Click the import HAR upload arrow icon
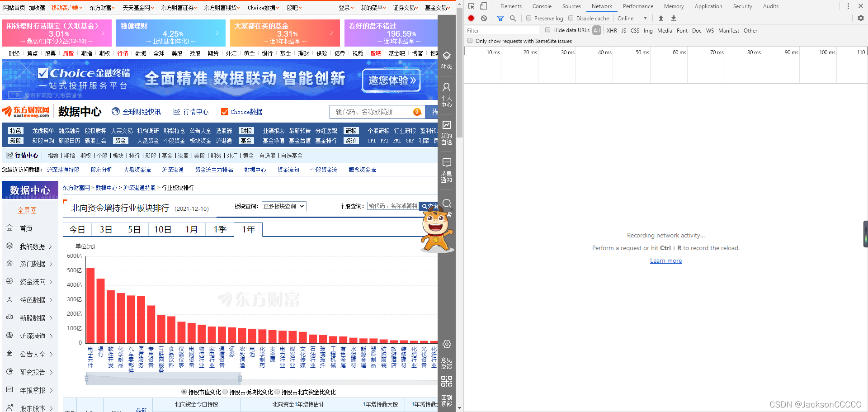The width and height of the screenshot is (868, 412). click(x=661, y=18)
